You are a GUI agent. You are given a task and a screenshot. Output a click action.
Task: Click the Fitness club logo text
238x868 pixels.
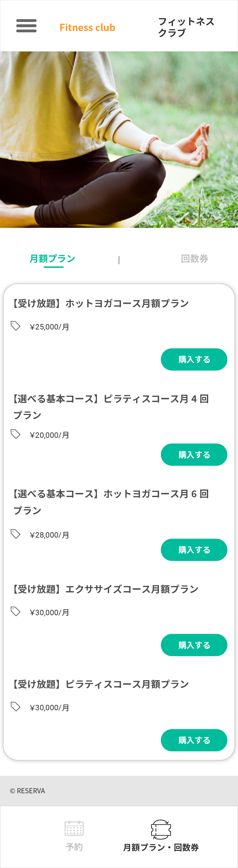tap(88, 27)
